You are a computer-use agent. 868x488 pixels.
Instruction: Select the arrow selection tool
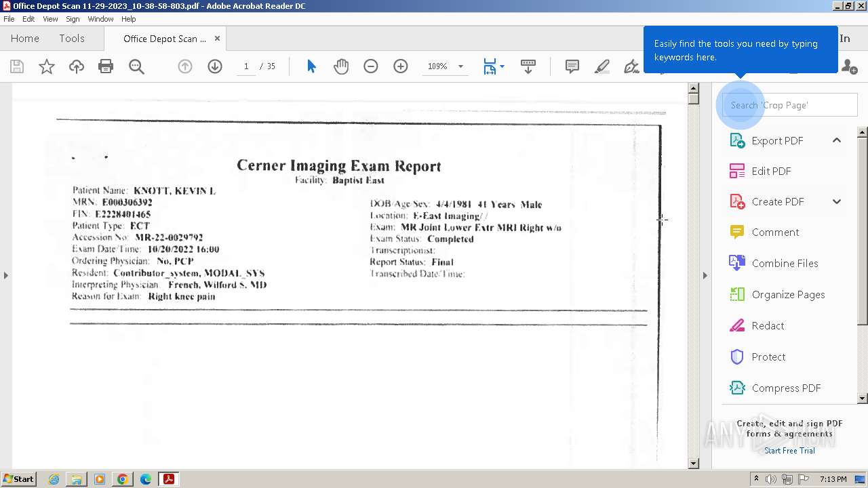tap(311, 66)
